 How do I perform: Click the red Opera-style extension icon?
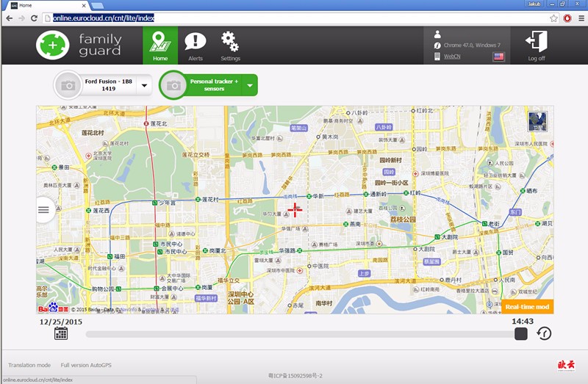pyautogui.click(x=567, y=18)
